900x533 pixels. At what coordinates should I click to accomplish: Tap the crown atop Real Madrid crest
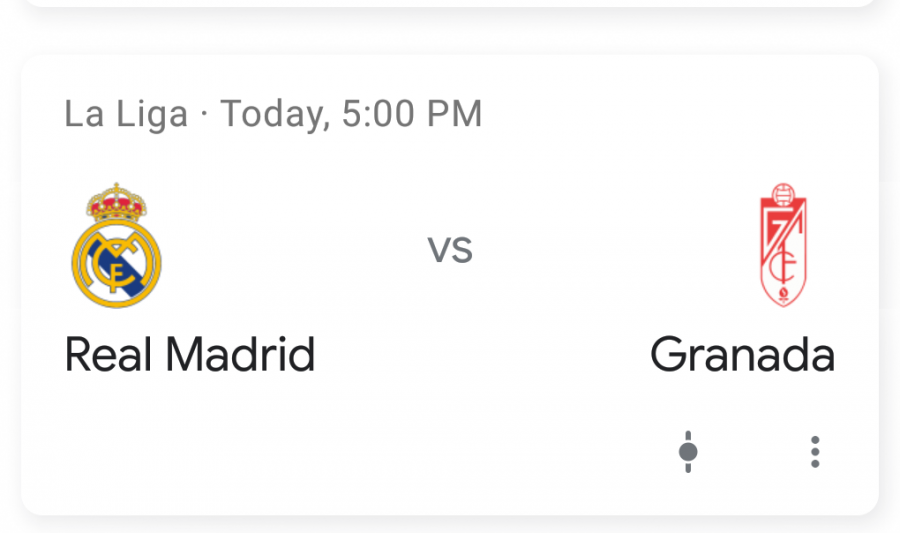click(117, 202)
